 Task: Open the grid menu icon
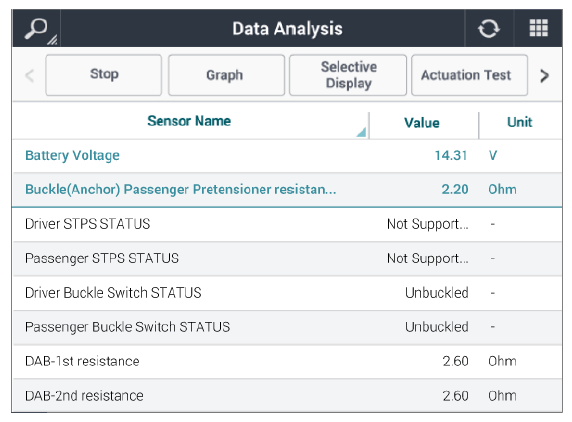click(538, 28)
